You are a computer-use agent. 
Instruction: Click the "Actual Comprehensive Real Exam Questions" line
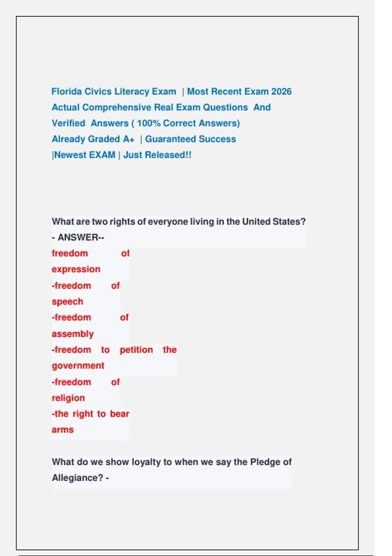[150, 107]
